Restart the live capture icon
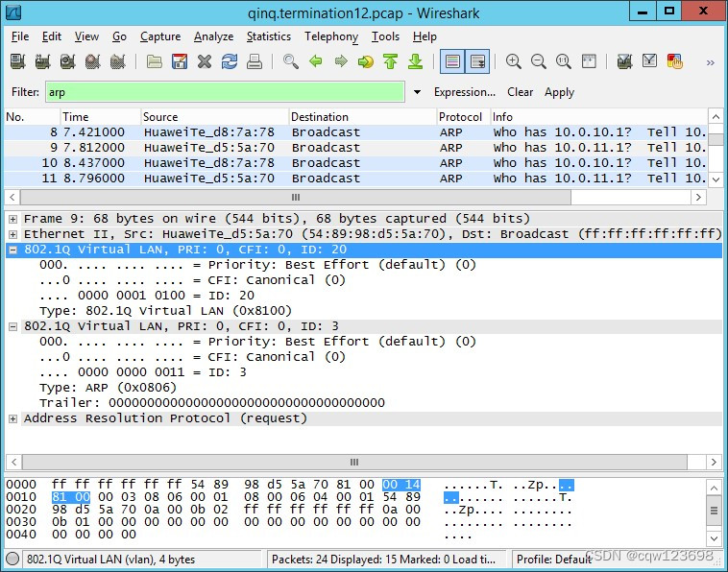The image size is (728, 572). coord(118,61)
